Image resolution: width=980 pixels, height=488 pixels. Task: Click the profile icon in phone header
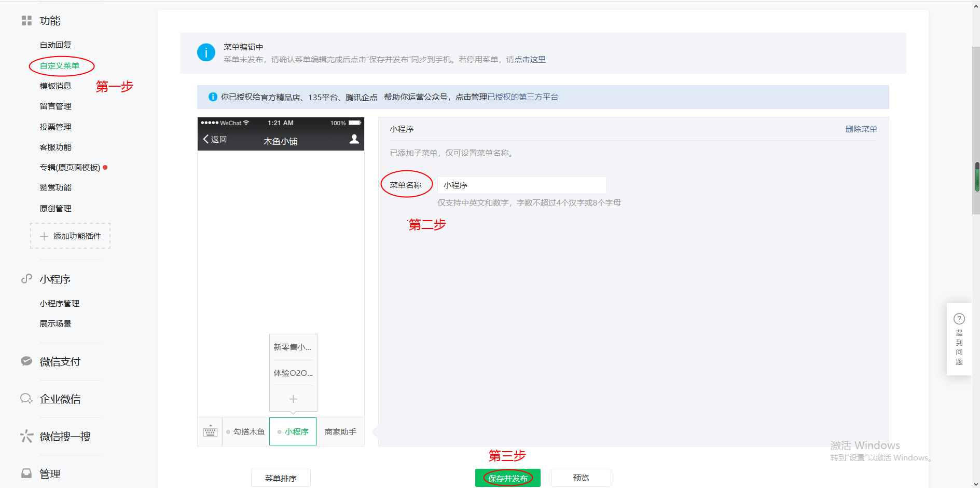coord(354,139)
